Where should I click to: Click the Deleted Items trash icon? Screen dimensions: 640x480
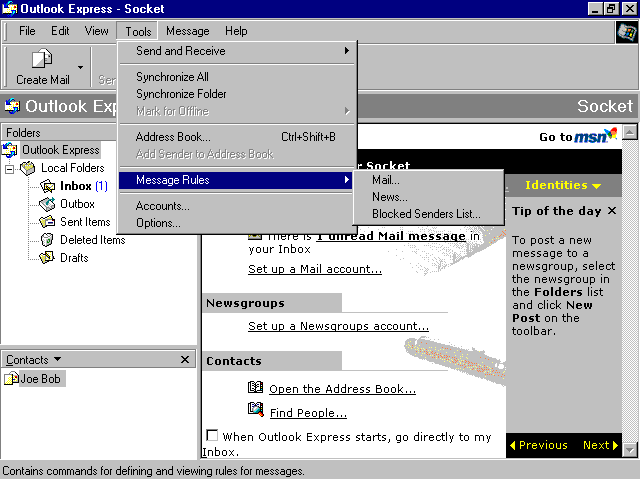pos(47,240)
